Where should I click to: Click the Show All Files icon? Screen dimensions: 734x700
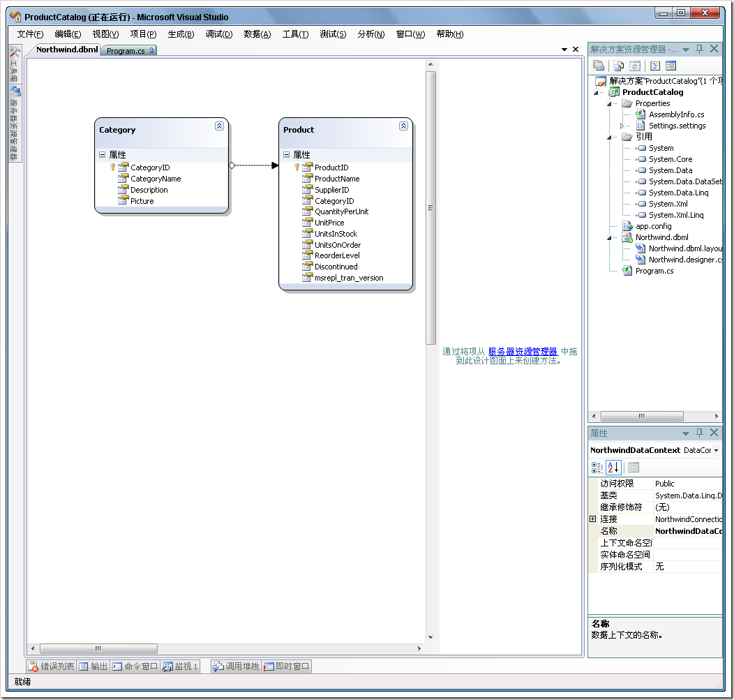point(618,66)
